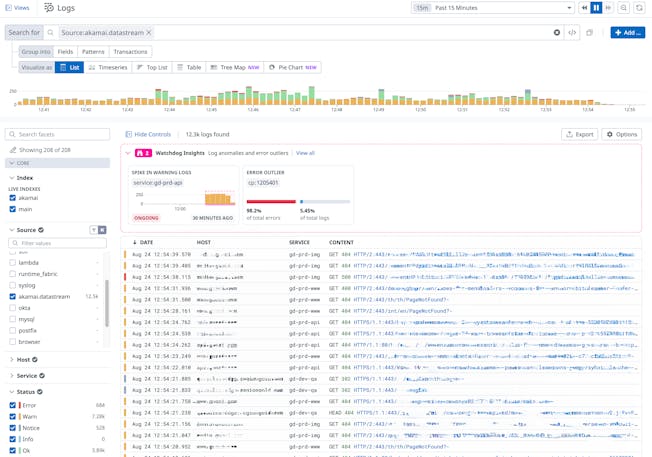Image resolution: width=652 pixels, height=457 pixels.
Task: Group logs into Patterns
Action: point(93,52)
